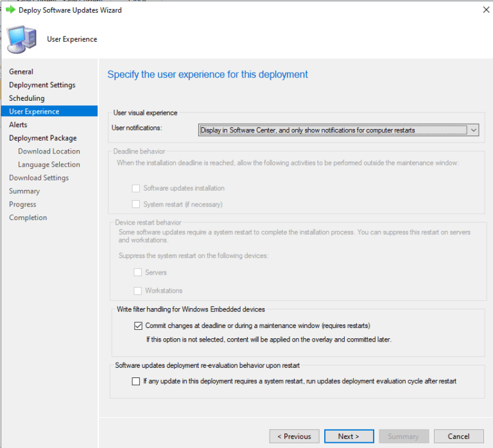The height and width of the screenshot is (448, 493).
Task: Toggle Workstations restart suppression checkbox
Action: (138, 291)
